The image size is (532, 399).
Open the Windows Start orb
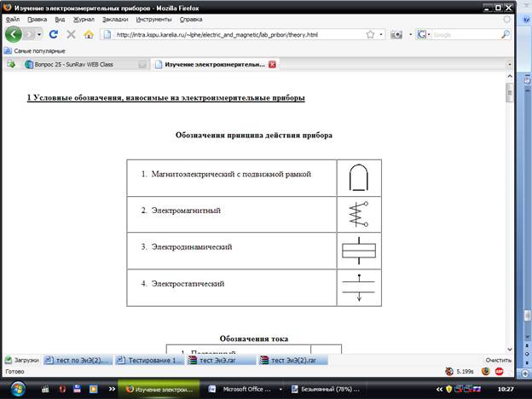(x=18, y=389)
